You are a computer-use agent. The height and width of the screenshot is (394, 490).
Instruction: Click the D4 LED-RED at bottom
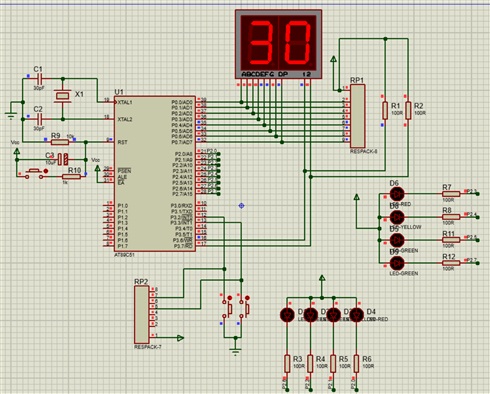click(357, 315)
